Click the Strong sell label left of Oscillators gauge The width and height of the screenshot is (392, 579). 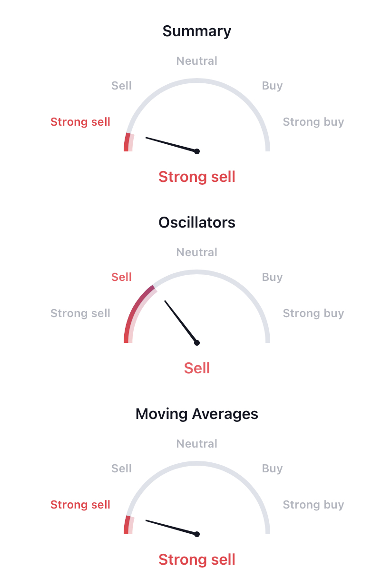tap(80, 313)
